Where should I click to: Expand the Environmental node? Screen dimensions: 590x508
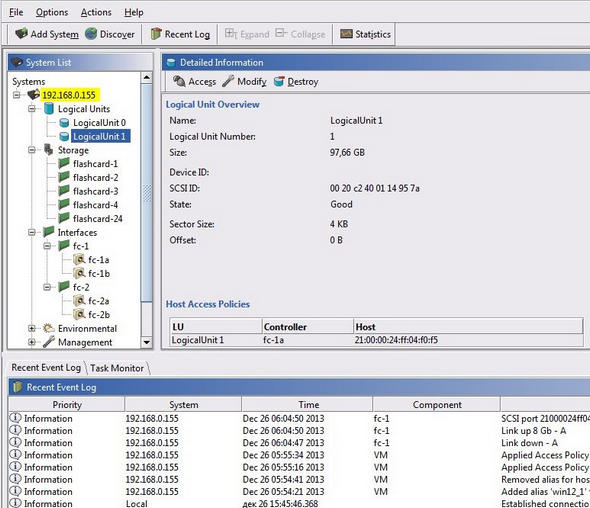pos(32,329)
